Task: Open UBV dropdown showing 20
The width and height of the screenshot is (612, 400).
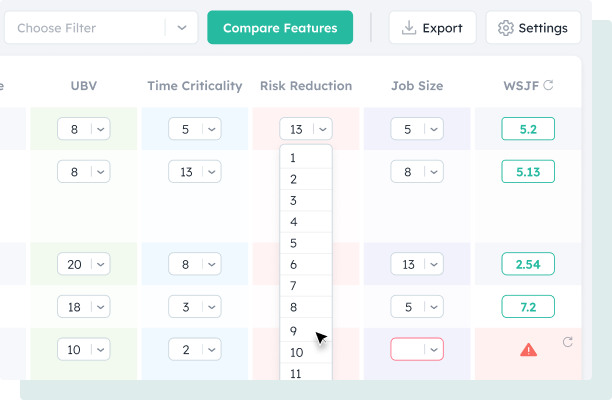Action: tap(84, 264)
